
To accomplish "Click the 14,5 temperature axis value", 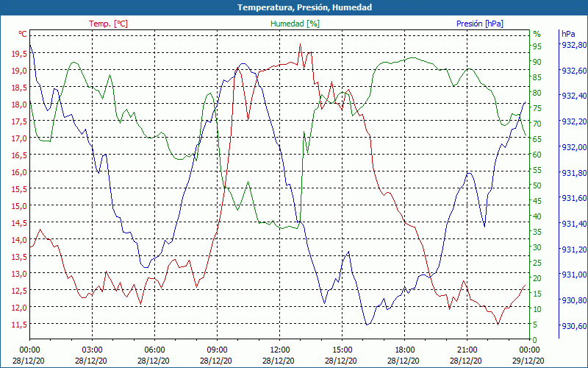I will (19, 223).
